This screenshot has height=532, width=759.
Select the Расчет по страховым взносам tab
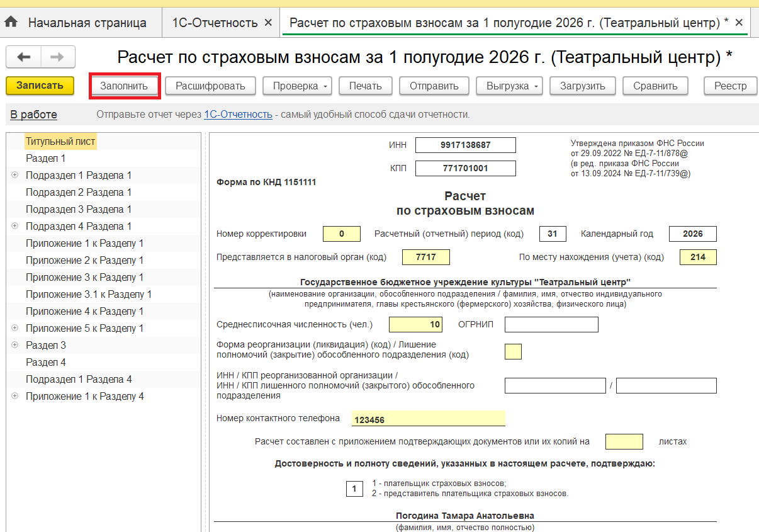coord(509,23)
